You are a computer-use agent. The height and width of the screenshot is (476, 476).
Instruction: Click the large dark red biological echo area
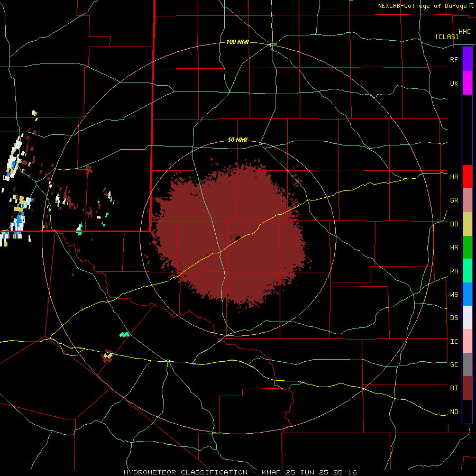point(231,234)
